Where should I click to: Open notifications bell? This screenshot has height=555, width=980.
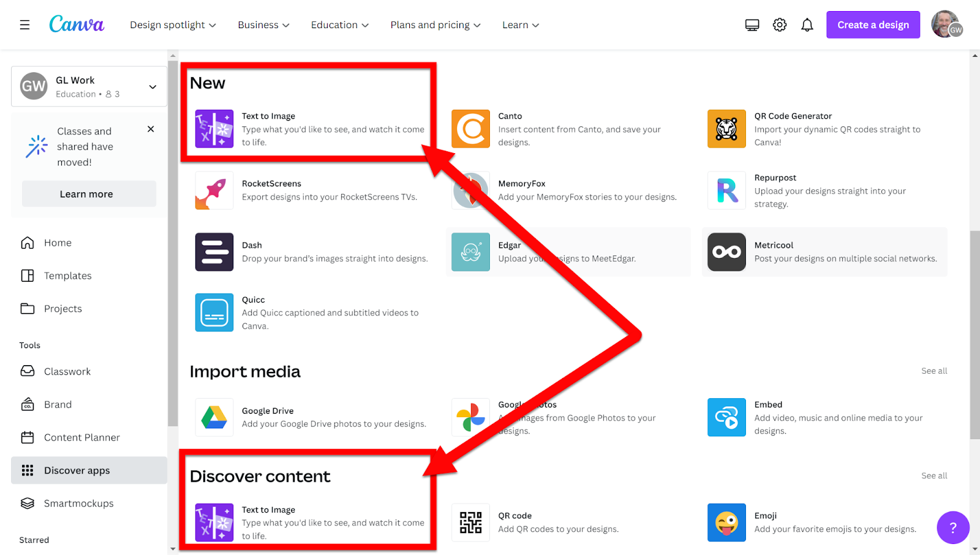tap(807, 25)
